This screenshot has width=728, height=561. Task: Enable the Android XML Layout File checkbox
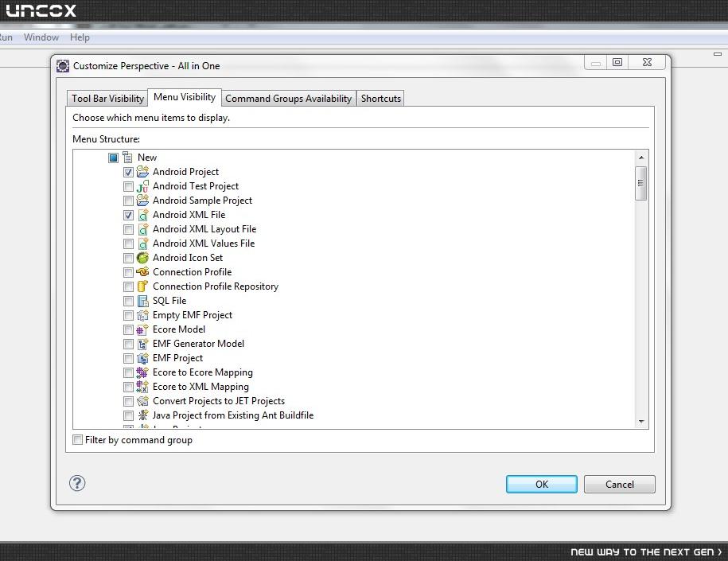(x=129, y=230)
